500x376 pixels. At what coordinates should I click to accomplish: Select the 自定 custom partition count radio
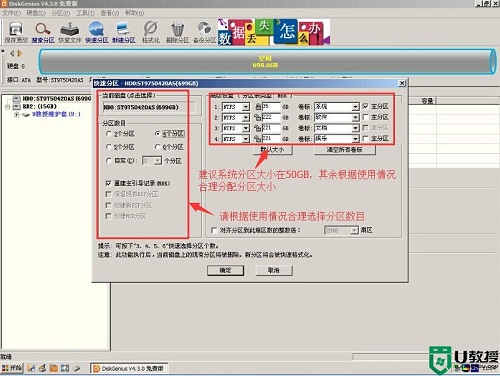point(109,161)
